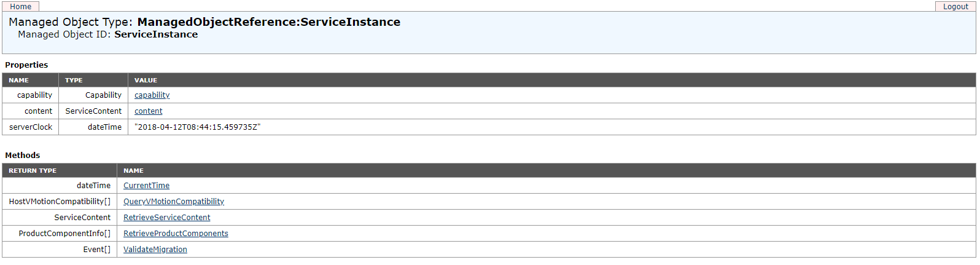Select HostVMotionCompatibility[] return type cell
This screenshot has height=265, width=980.
pos(60,202)
